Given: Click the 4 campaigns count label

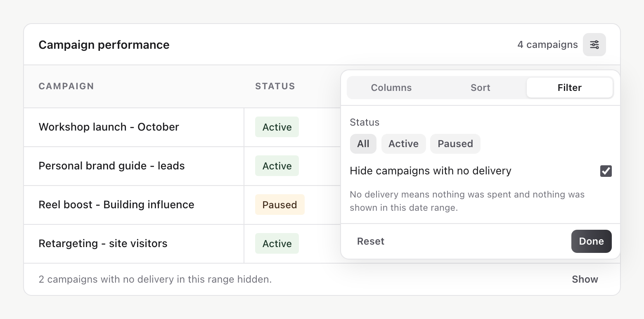Looking at the screenshot, I should coord(547,45).
